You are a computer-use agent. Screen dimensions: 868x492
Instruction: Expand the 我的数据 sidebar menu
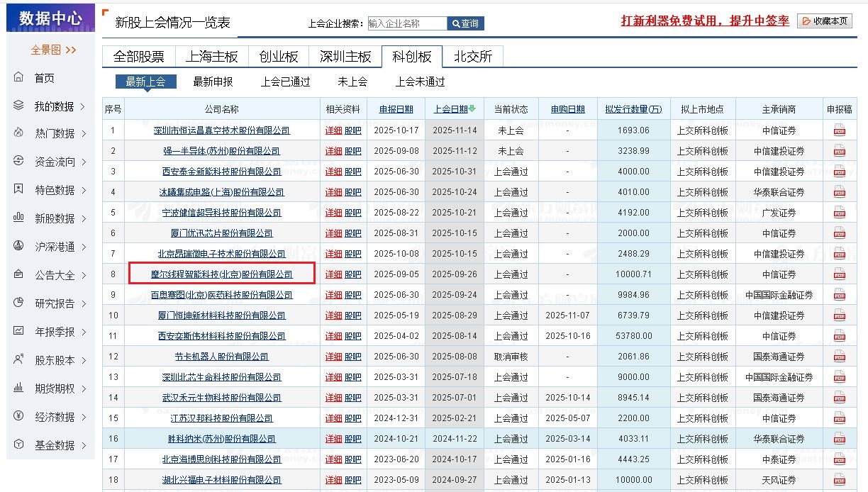(82, 106)
